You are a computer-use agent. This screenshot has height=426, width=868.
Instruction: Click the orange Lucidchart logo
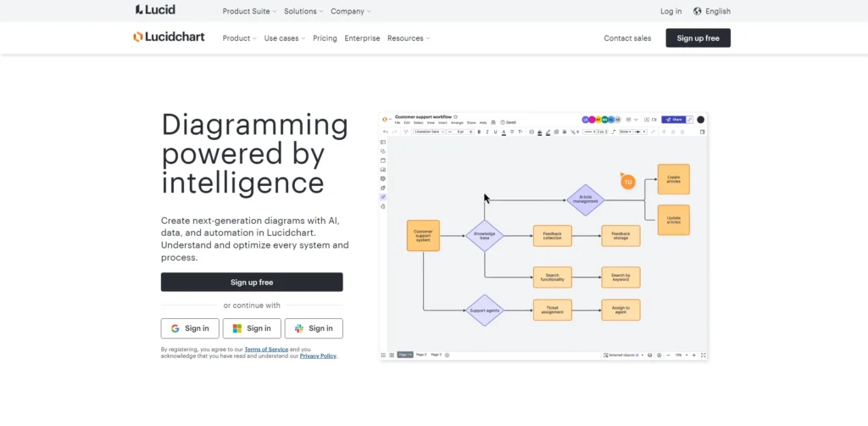172,37
